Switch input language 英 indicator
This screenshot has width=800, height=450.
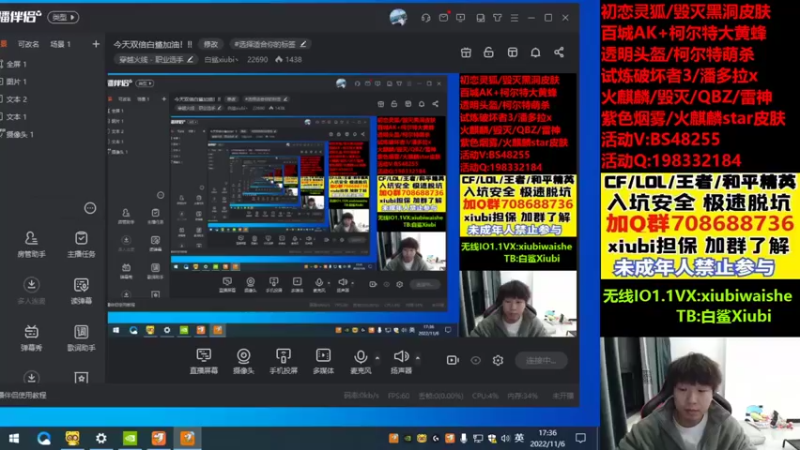click(519, 438)
